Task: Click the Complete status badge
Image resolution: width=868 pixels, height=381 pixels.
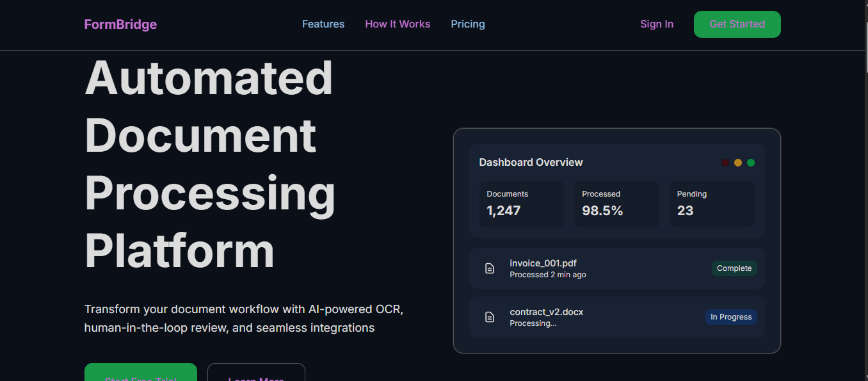Action: pos(734,268)
